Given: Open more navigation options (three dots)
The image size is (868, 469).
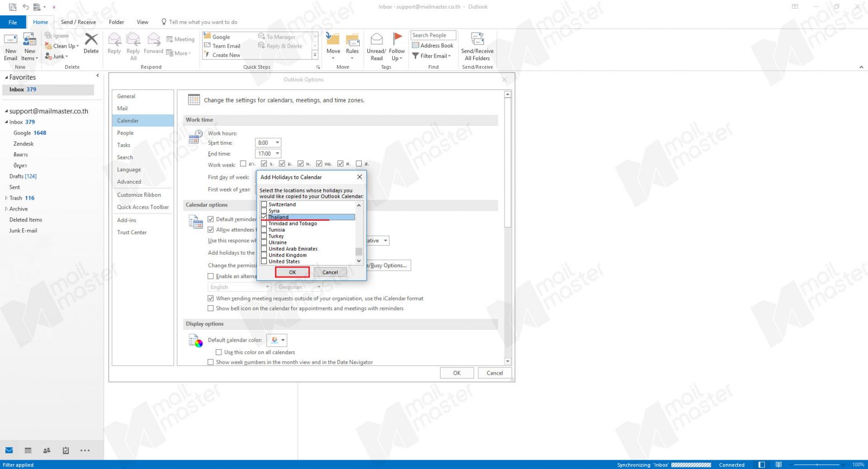Looking at the screenshot, I should point(85,450).
